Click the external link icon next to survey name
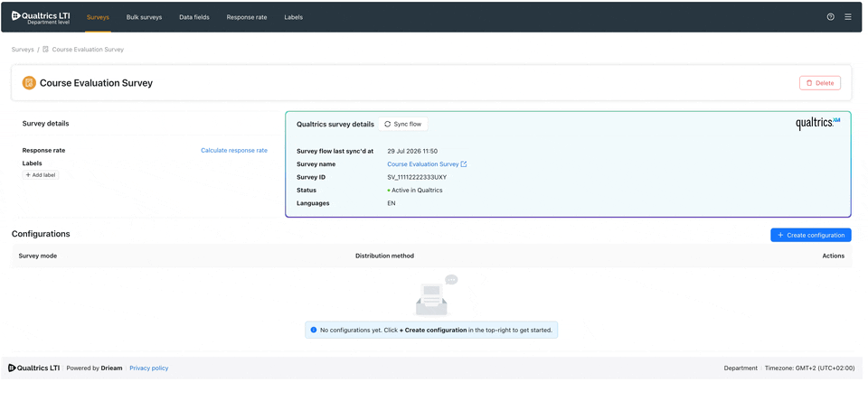868x410 pixels. point(464,164)
